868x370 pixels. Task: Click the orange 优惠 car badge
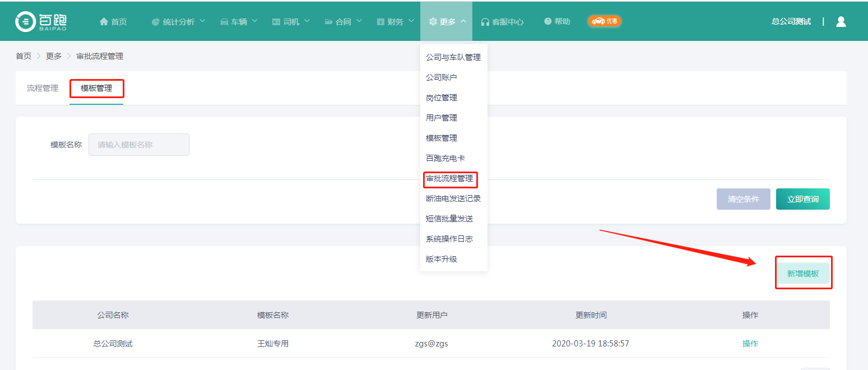coord(604,21)
